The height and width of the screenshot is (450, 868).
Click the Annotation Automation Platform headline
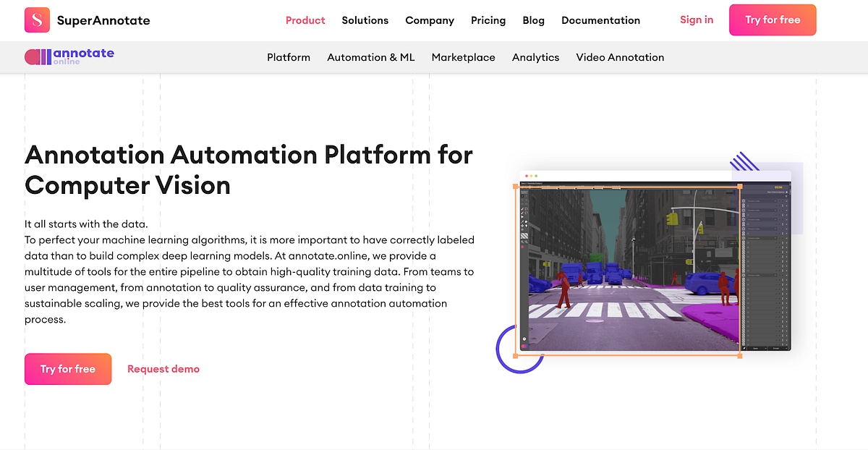tap(249, 170)
